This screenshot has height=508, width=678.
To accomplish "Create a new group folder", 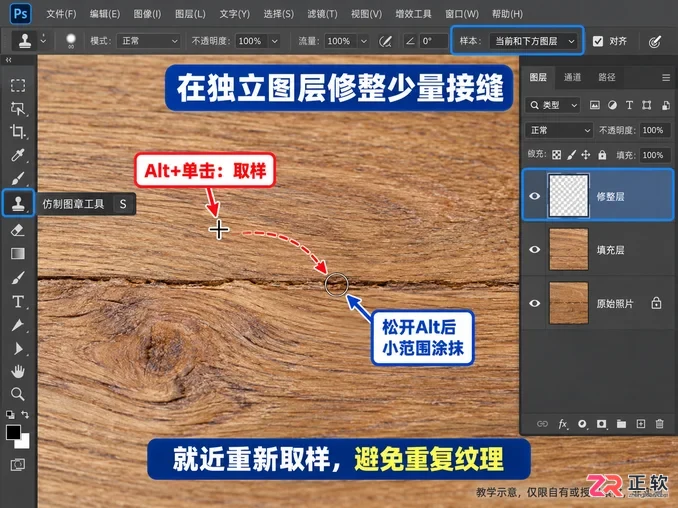I will (621, 424).
